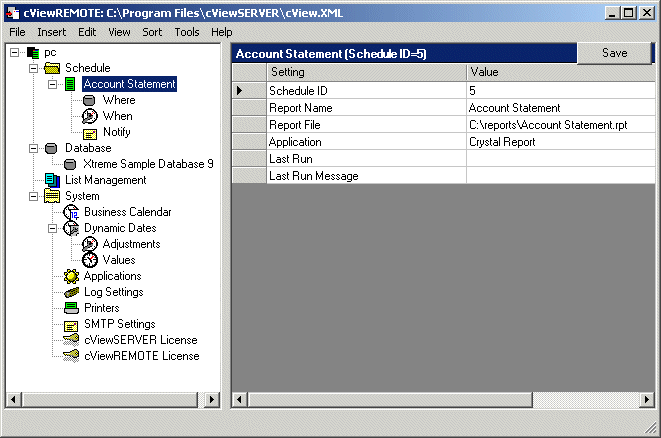This screenshot has height=438, width=661.
Task: Select Xtreme Sample Database 9 label
Action: [x=148, y=164]
